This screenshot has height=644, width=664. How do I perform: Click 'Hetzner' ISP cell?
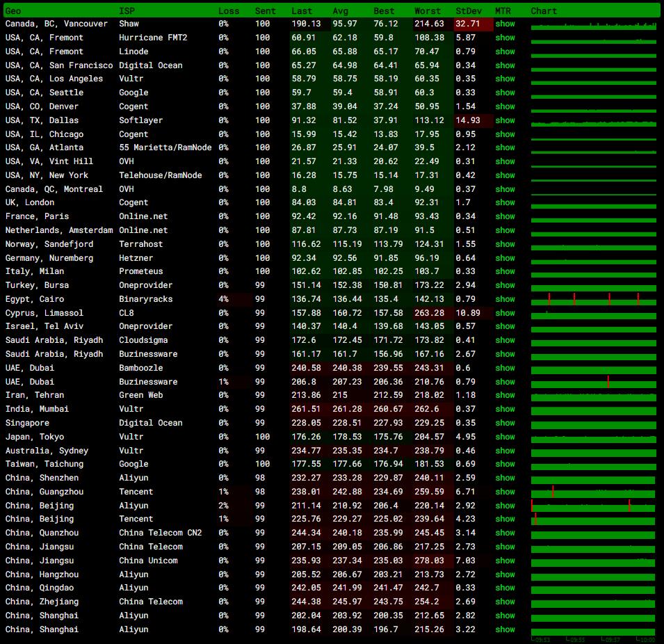click(x=136, y=258)
